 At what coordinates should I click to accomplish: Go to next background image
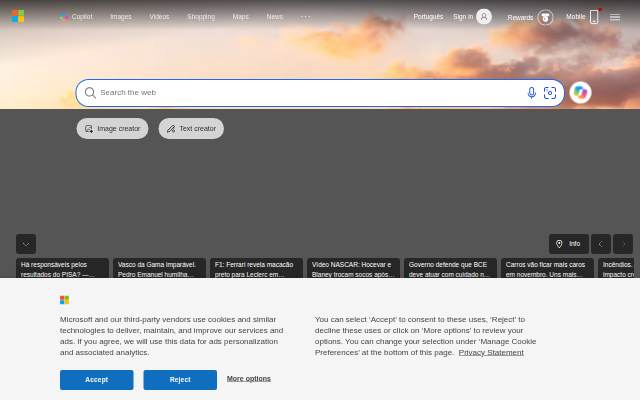point(623,244)
